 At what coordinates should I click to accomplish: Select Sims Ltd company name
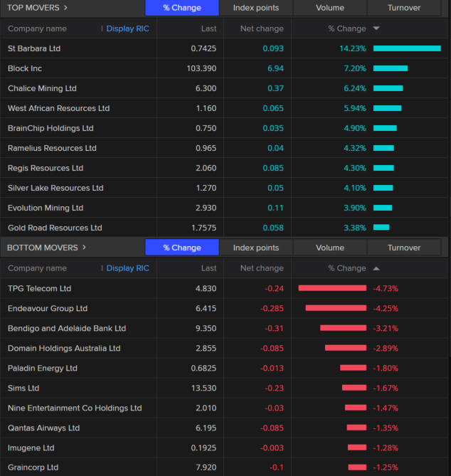point(23,388)
